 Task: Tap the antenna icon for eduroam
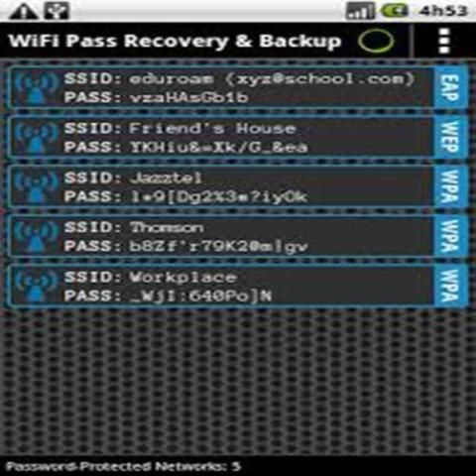(x=36, y=88)
